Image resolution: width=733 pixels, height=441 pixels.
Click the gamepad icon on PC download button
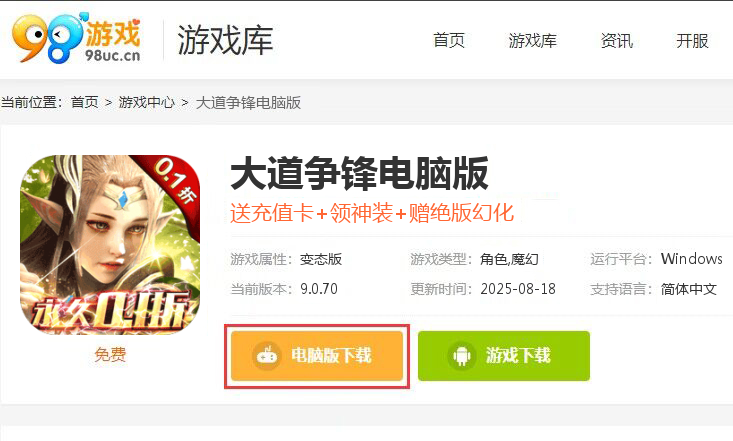point(267,356)
